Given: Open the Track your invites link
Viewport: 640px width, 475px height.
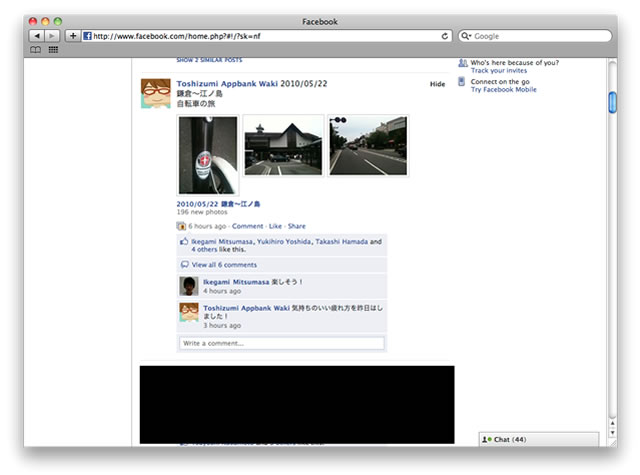Looking at the screenshot, I should click(499, 71).
